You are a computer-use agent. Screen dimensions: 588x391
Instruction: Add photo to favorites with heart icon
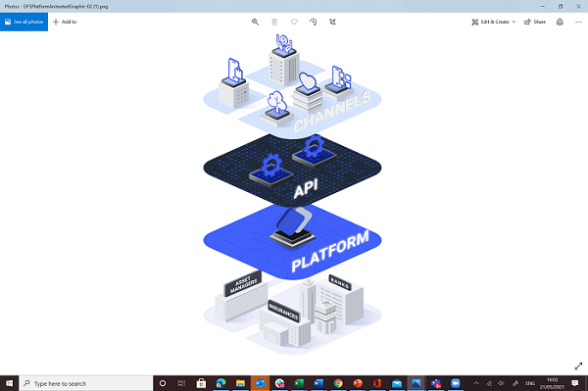294,22
